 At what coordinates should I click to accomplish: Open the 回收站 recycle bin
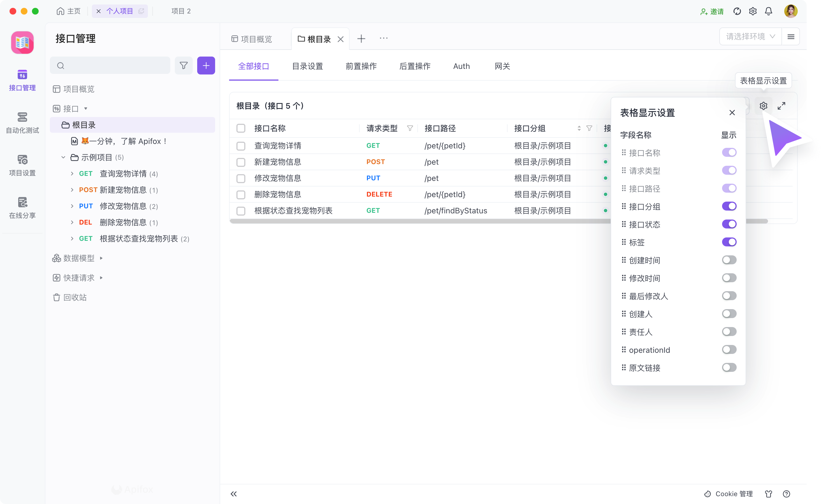75,297
